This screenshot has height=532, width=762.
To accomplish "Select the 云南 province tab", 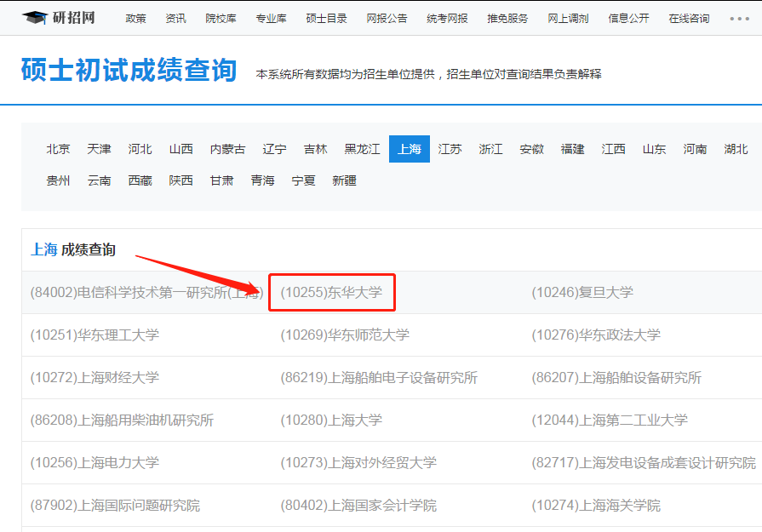I will [99, 180].
